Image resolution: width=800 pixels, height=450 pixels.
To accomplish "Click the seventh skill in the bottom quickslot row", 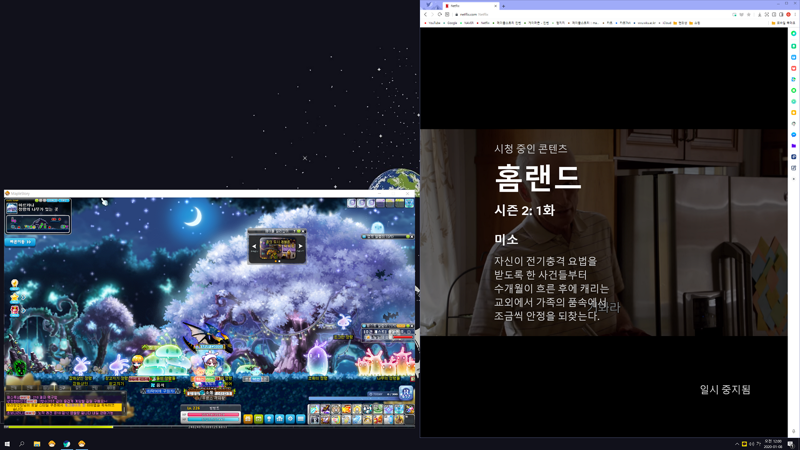I will pyautogui.click(x=378, y=419).
